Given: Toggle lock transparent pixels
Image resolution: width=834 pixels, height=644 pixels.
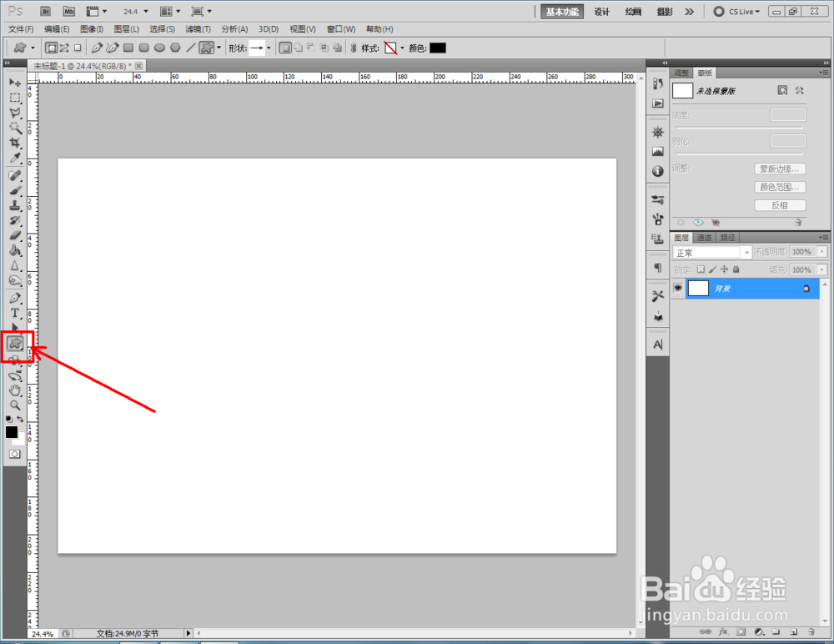Looking at the screenshot, I should [x=701, y=269].
